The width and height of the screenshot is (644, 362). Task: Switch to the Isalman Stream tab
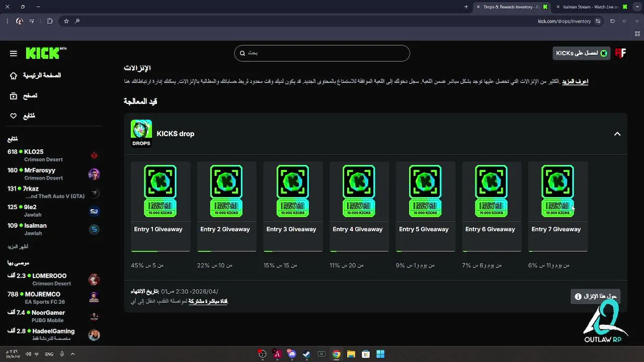[x=591, y=7]
